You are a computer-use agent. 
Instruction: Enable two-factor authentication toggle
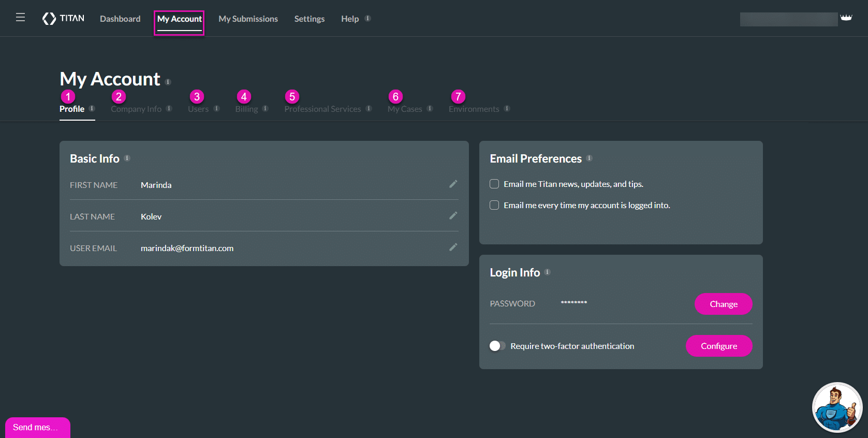tap(497, 346)
